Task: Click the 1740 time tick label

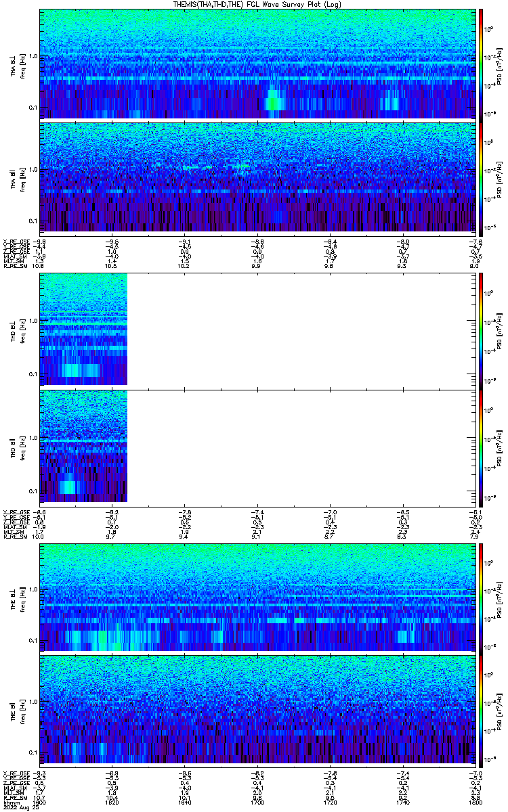Action: (402, 802)
